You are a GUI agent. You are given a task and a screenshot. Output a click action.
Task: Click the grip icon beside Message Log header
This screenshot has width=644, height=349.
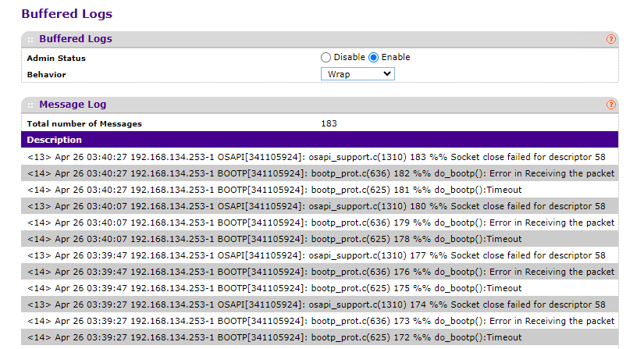pos(30,105)
